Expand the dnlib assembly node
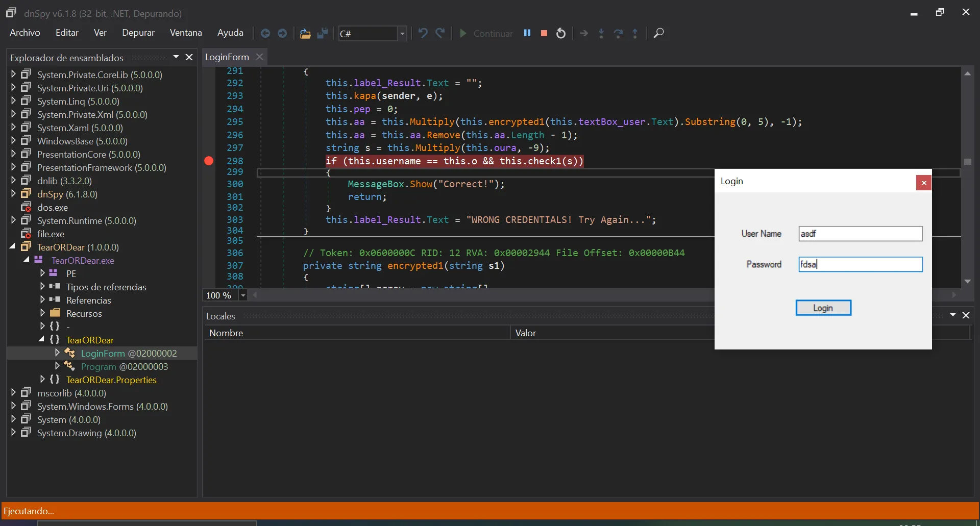The image size is (980, 526). (x=13, y=181)
